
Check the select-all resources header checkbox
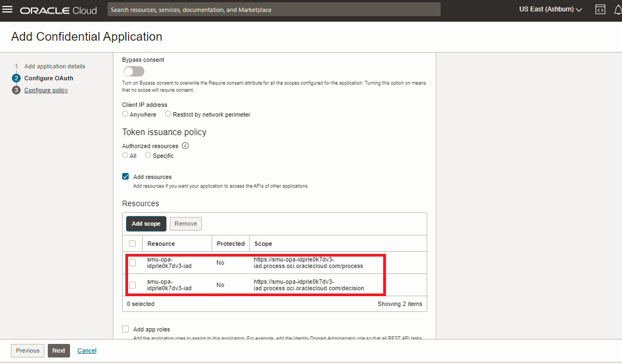click(132, 244)
